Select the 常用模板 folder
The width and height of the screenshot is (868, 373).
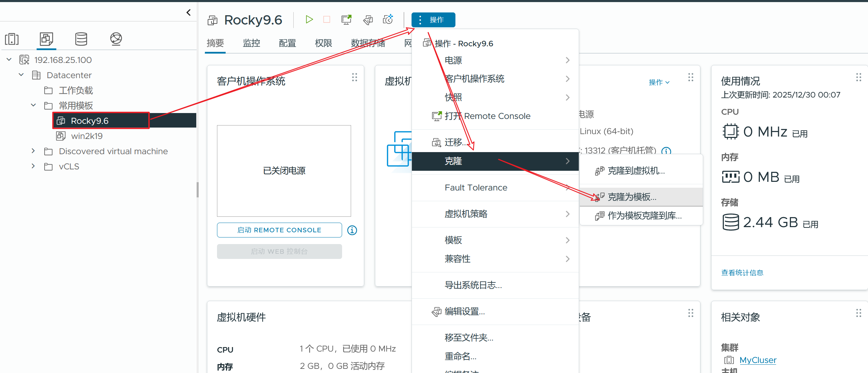pos(76,105)
